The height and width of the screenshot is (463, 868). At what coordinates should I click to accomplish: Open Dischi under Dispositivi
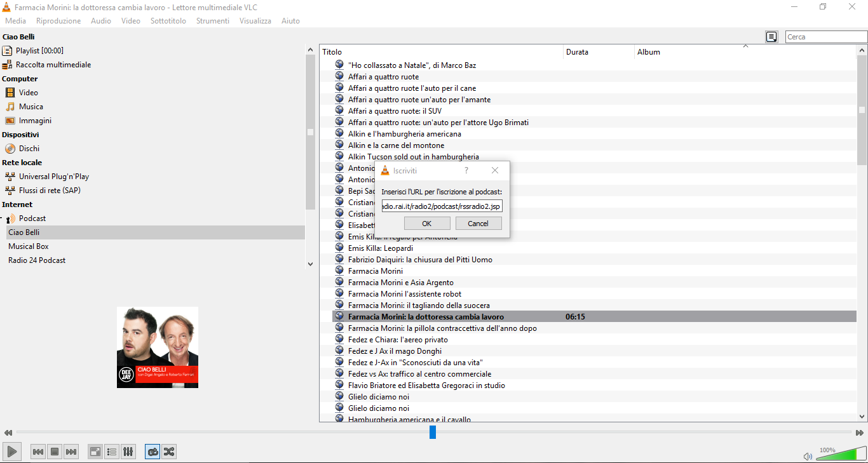pyautogui.click(x=29, y=149)
